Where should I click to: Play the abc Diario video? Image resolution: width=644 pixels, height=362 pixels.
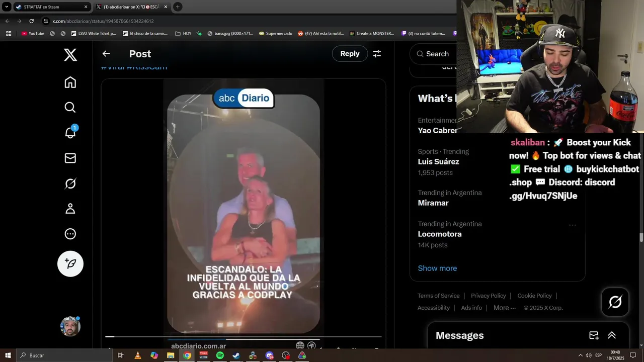point(244,214)
